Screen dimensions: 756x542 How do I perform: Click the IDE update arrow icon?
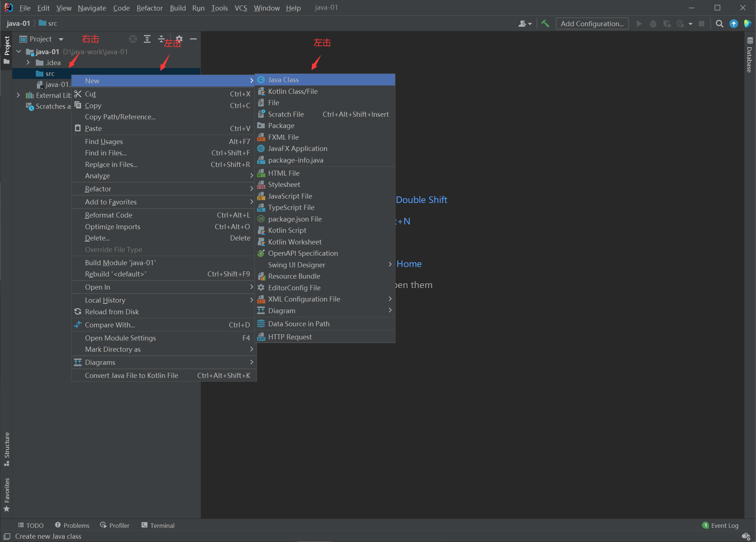click(734, 24)
